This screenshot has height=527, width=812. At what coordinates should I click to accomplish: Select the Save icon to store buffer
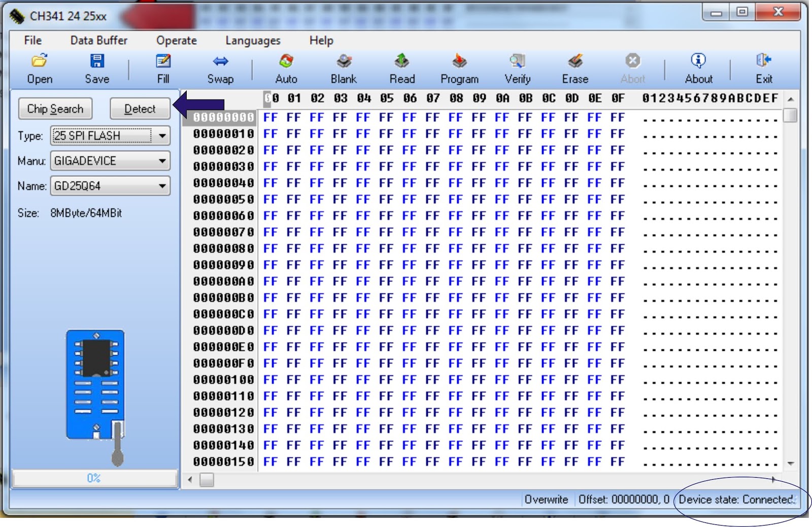tap(97, 68)
